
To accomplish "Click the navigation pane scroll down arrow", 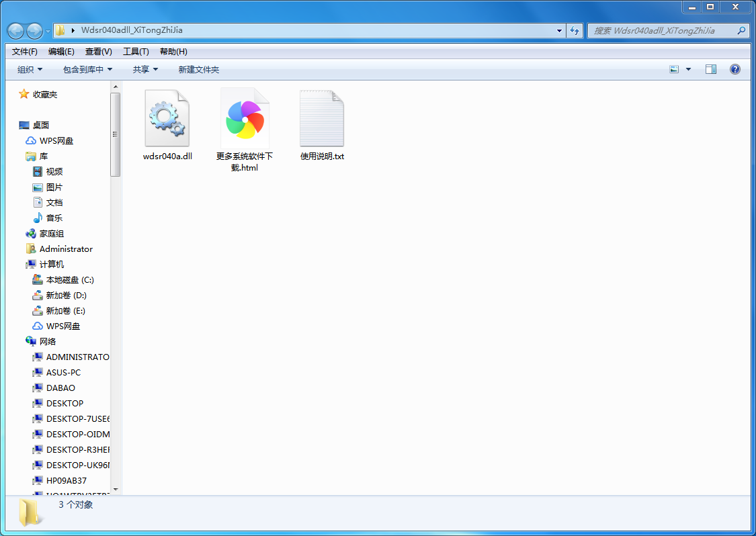I will 115,490.
